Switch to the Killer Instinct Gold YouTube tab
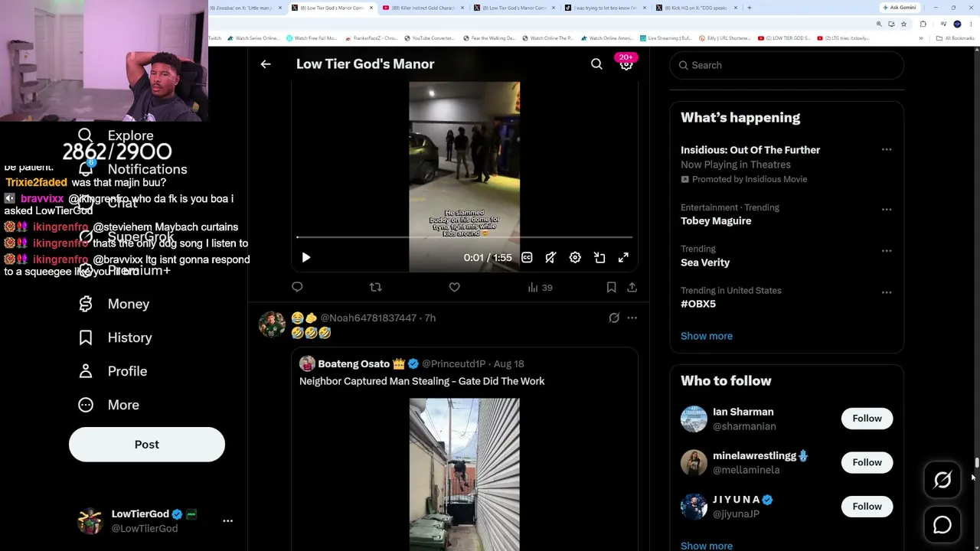The width and height of the screenshot is (980, 551). click(x=423, y=8)
